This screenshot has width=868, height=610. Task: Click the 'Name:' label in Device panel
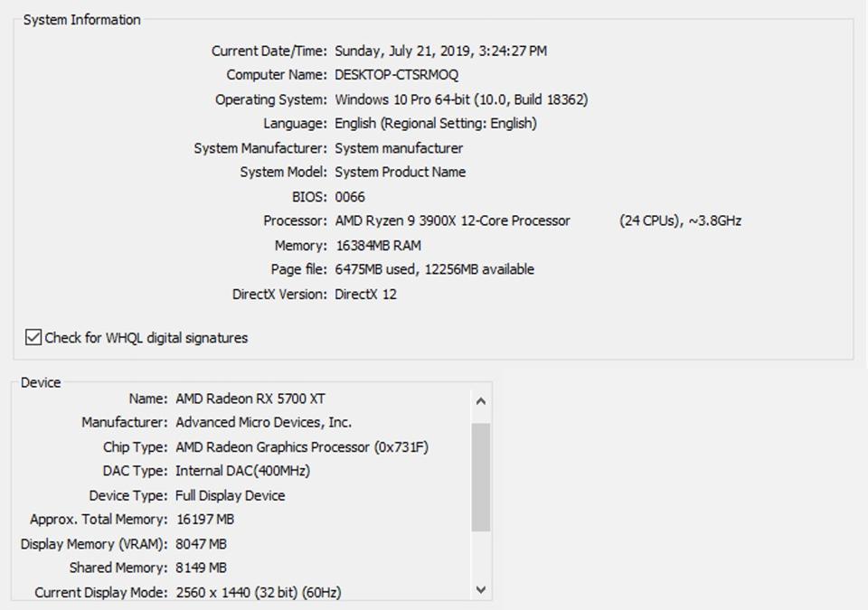coord(148,399)
